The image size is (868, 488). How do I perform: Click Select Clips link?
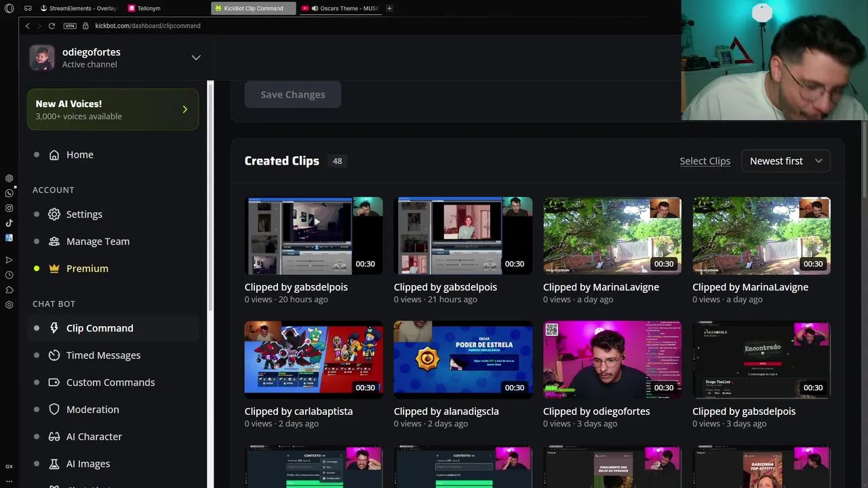(705, 161)
